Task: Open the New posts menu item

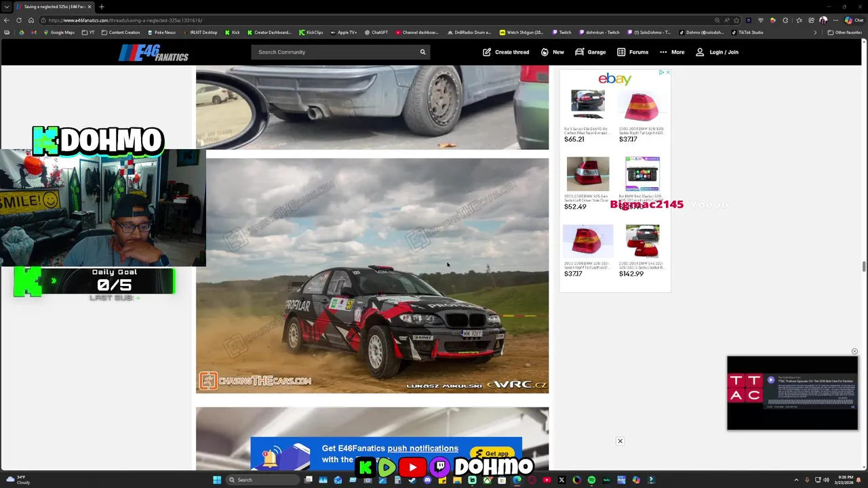Action: 552,52
